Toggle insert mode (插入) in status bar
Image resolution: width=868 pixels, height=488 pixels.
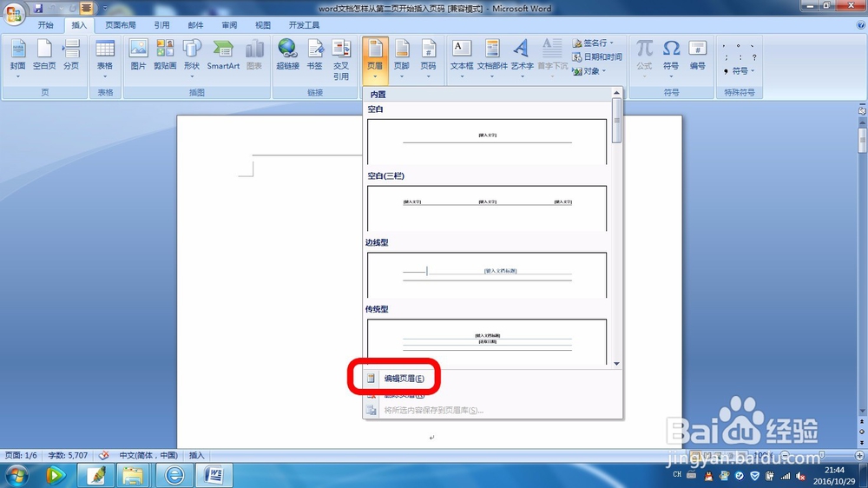click(196, 455)
